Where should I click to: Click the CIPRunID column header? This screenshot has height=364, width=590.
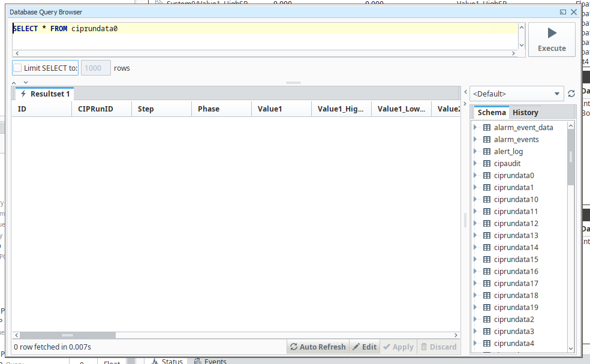pos(101,109)
